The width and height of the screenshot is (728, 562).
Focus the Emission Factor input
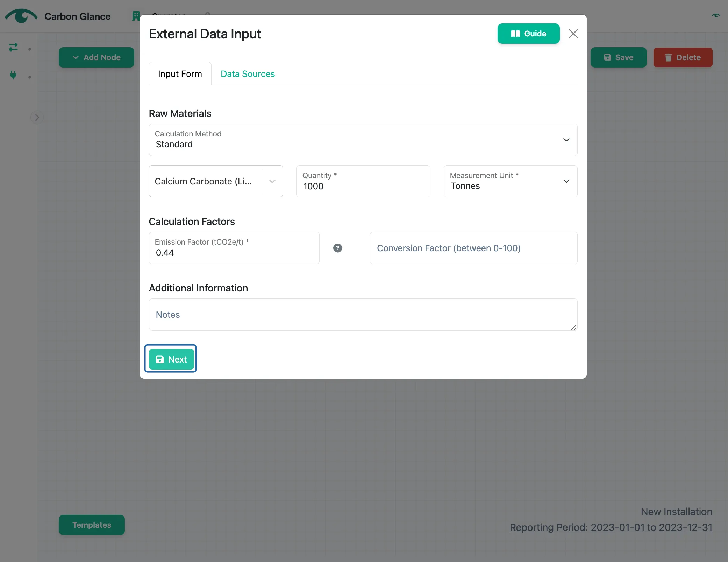(x=234, y=248)
